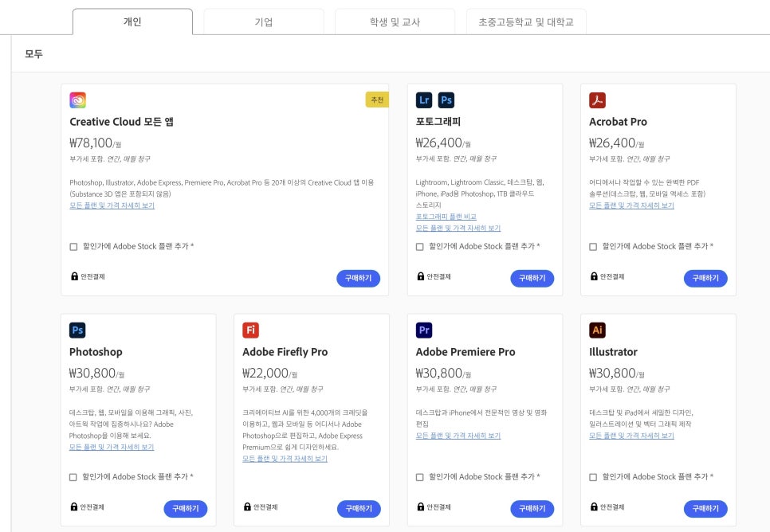Viewport: 770px width, 532px height.
Task: Click the lock icon in Acrobat Pro card
Action: tap(594, 276)
